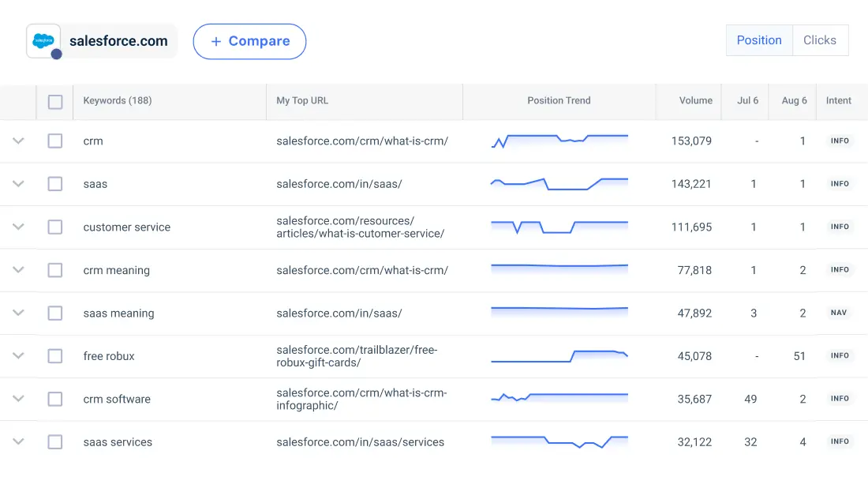Expand the saas keyword row
Image resolution: width=868 pixels, height=488 pixels.
[x=18, y=183]
